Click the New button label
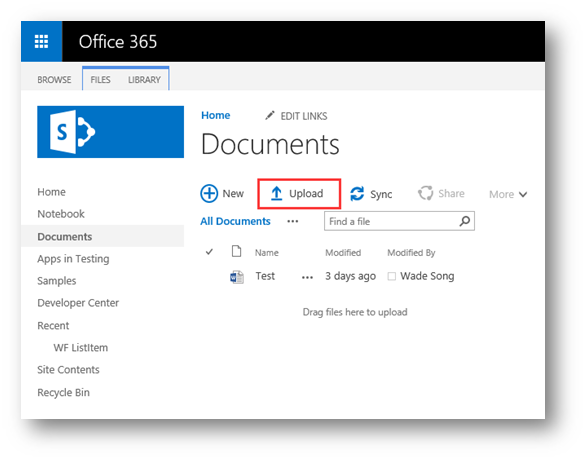This screenshot has height=461, width=587. tap(233, 194)
